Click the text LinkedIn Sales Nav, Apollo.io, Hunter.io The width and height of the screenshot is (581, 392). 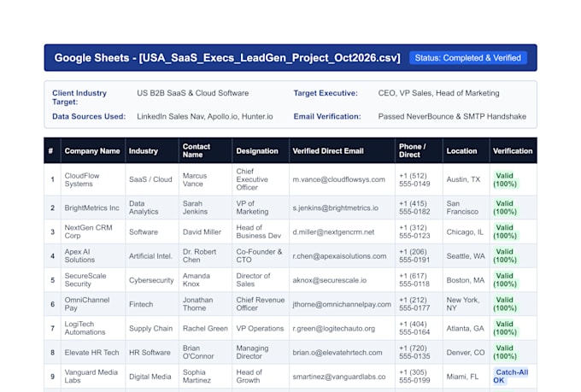click(x=205, y=116)
